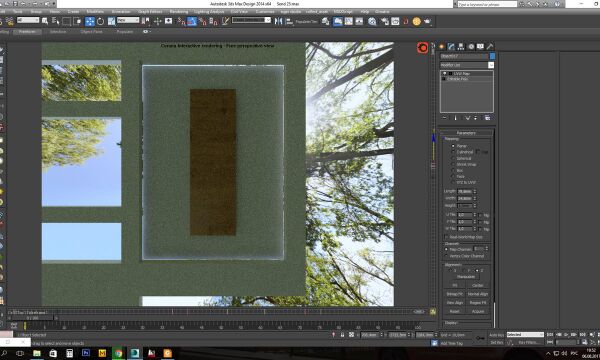Toggle the Angle Snap icon
The height and width of the screenshot is (360, 600).
(192, 21)
